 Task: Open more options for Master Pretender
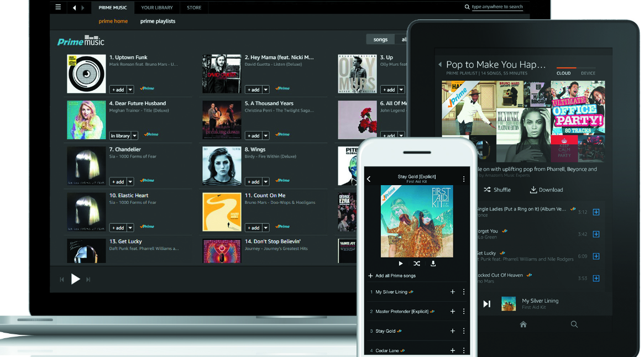[464, 311]
